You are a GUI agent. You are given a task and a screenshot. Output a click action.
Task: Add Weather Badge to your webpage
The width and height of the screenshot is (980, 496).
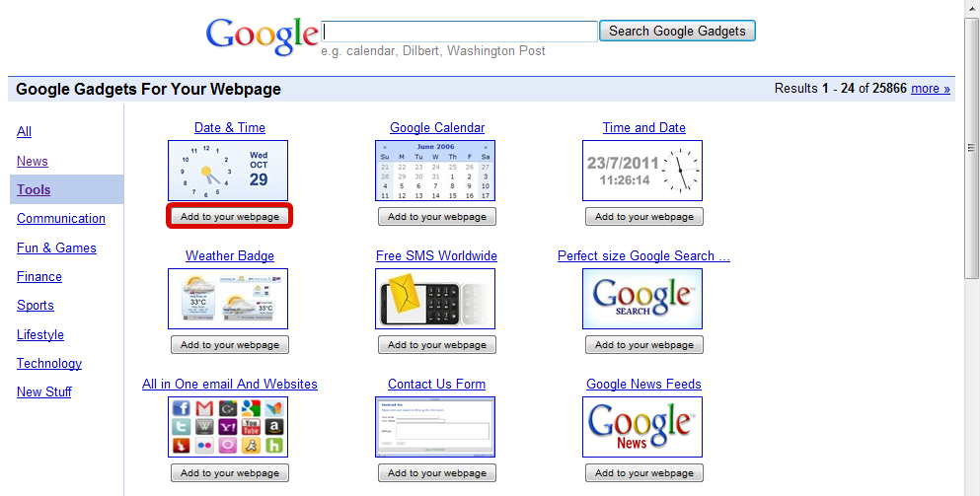(x=229, y=345)
